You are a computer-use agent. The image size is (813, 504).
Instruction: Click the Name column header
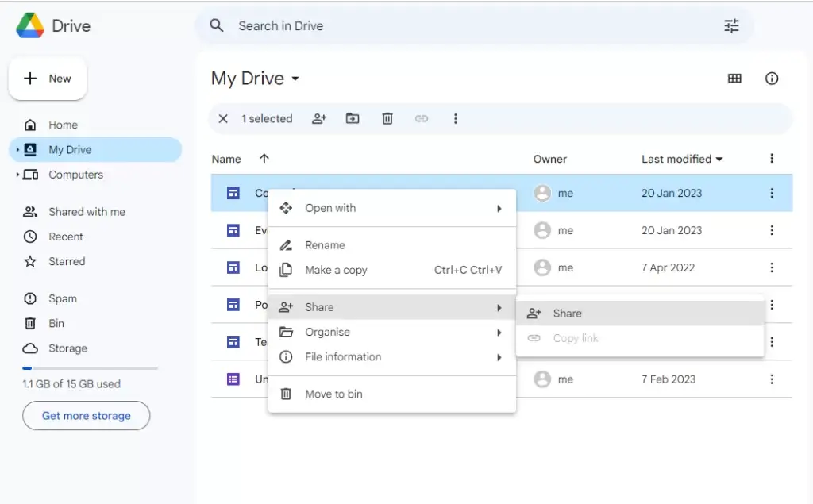pos(226,160)
